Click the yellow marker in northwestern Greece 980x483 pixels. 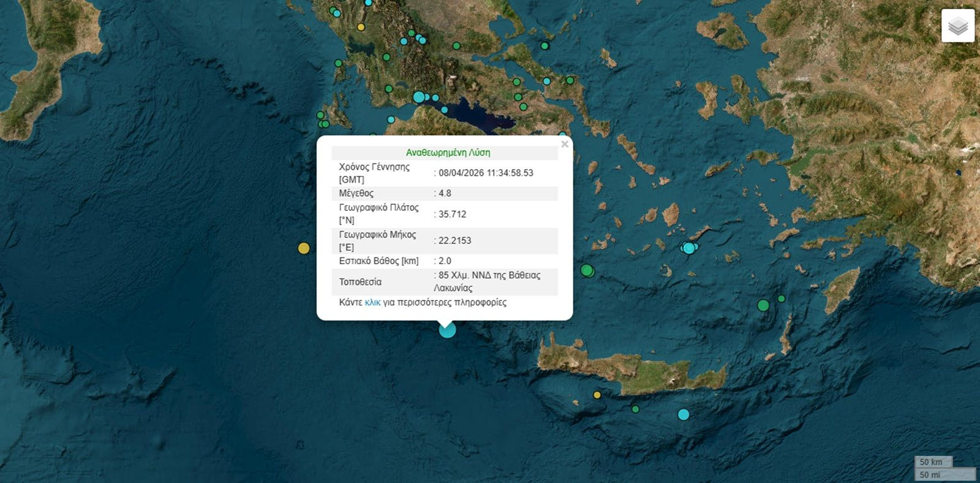click(361, 27)
